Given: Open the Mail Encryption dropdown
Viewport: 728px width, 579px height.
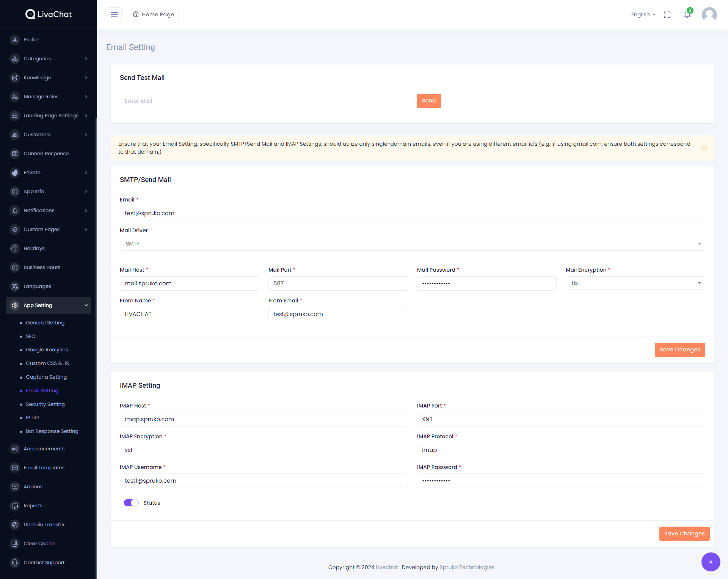Looking at the screenshot, I should tap(635, 283).
